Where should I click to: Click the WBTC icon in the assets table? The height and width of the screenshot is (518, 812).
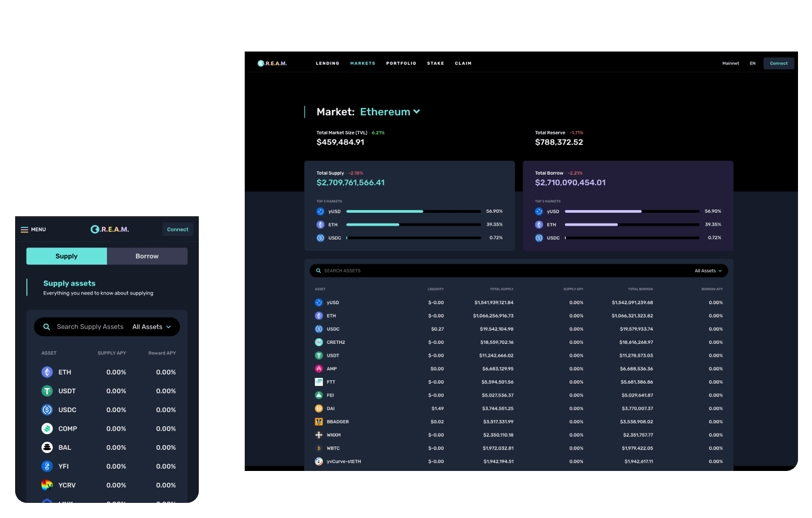[319, 449]
